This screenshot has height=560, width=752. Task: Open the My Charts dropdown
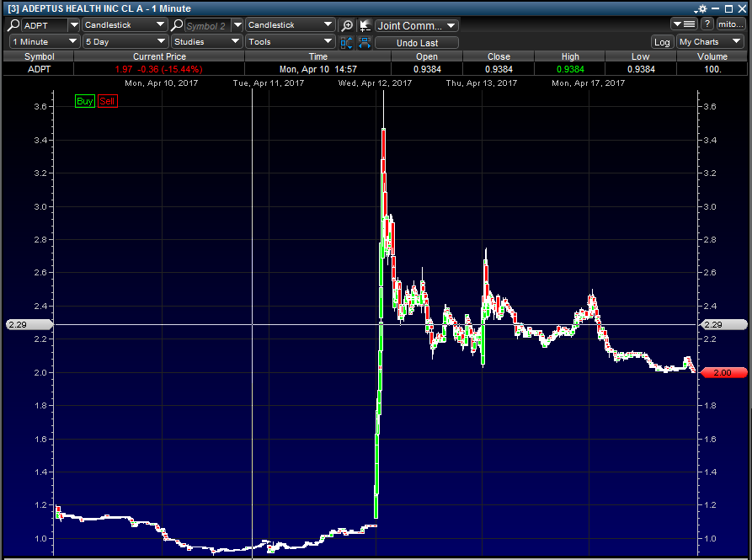tap(710, 42)
